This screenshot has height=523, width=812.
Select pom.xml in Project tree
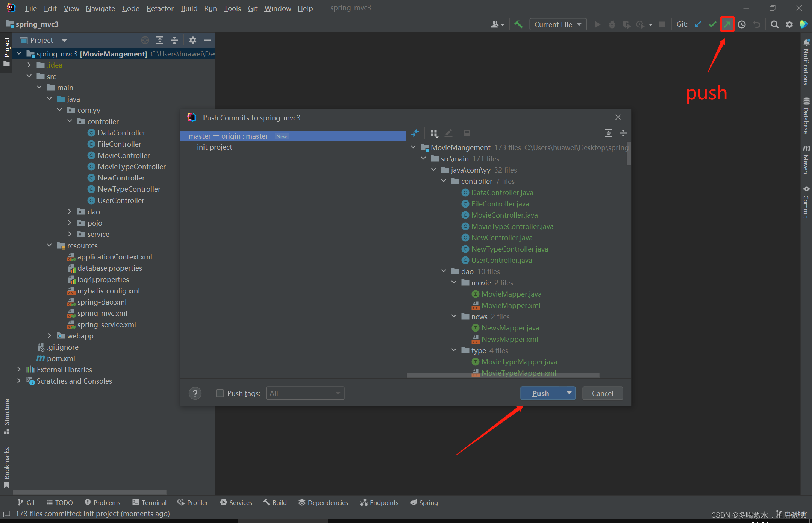click(61, 358)
